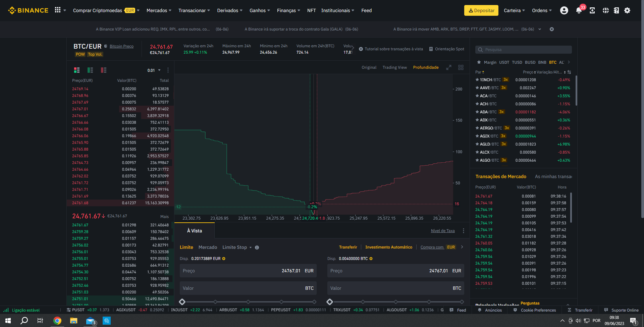Image resolution: width=644 pixels, height=327 pixels.
Task: Swap price/variation column switch icon
Action: 569,72
